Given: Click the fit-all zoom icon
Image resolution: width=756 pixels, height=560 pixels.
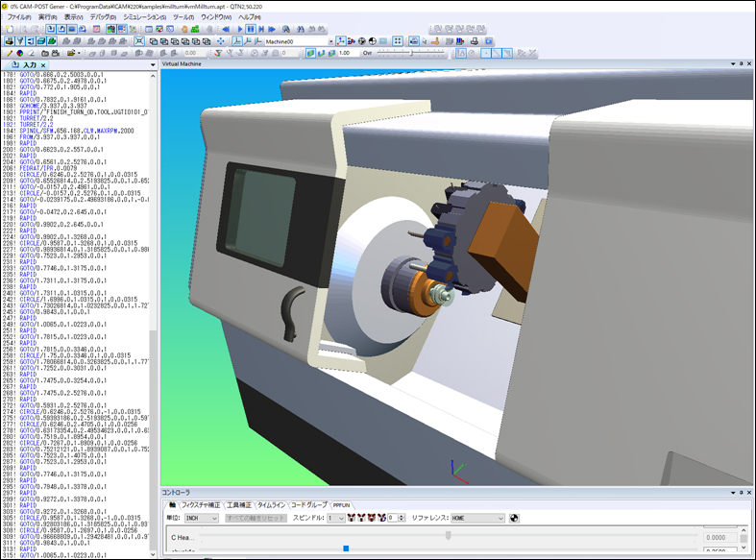Looking at the screenshot, I should 139,41.
